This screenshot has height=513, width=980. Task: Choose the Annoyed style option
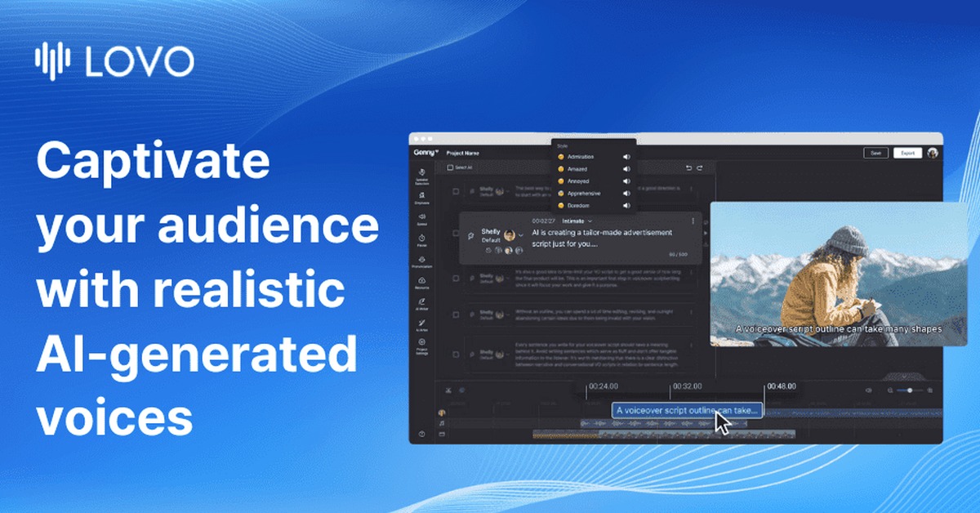[x=578, y=181]
